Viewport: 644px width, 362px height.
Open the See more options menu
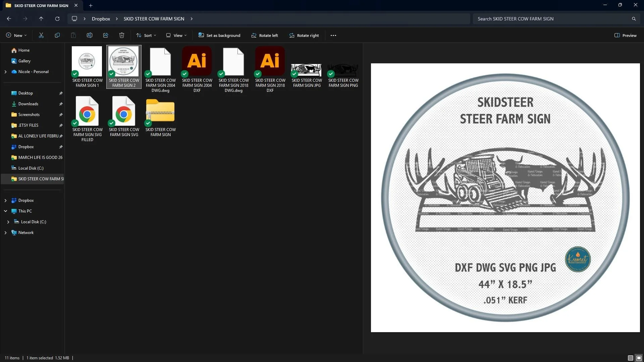[x=333, y=35]
